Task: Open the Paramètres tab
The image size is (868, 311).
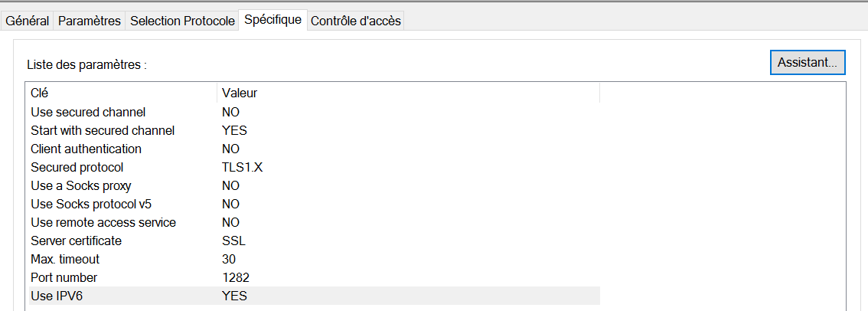Action: click(x=90, y=21)
